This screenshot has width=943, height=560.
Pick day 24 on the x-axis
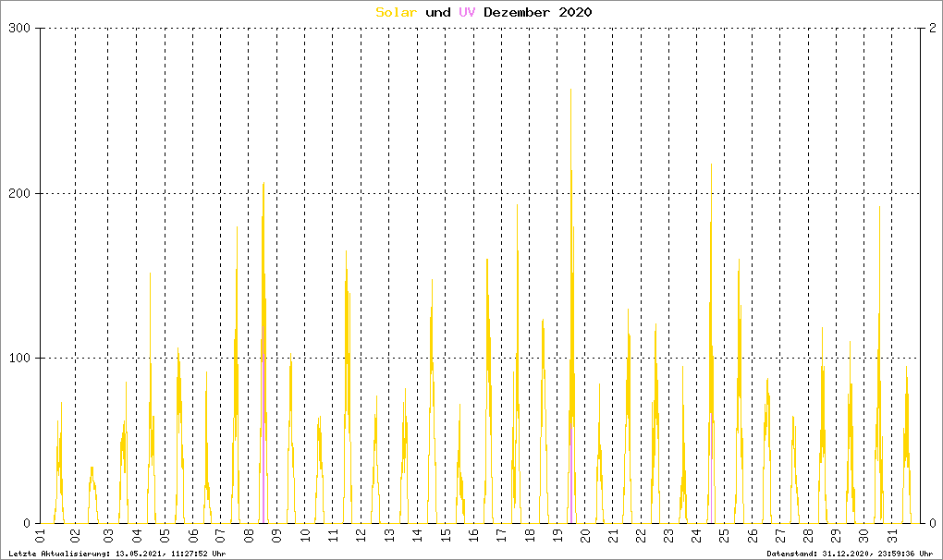coord(697,537)
